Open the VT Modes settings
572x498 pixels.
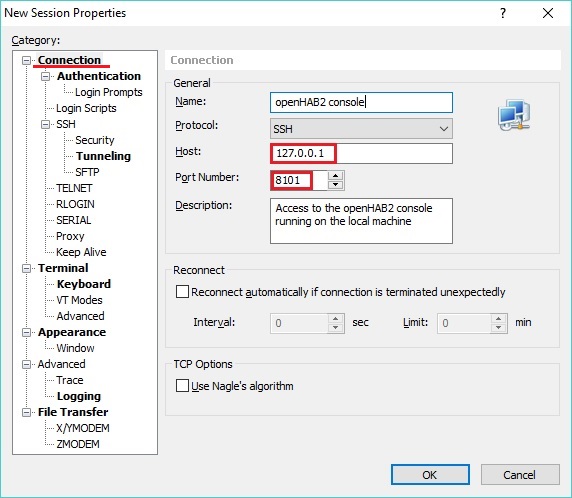coord(80,300)
